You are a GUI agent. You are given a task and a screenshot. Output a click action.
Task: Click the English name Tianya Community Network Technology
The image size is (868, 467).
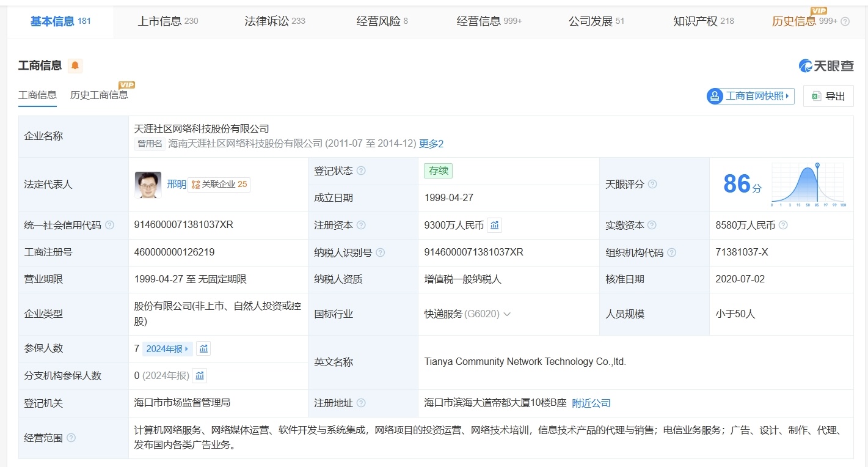coord(525,362)
